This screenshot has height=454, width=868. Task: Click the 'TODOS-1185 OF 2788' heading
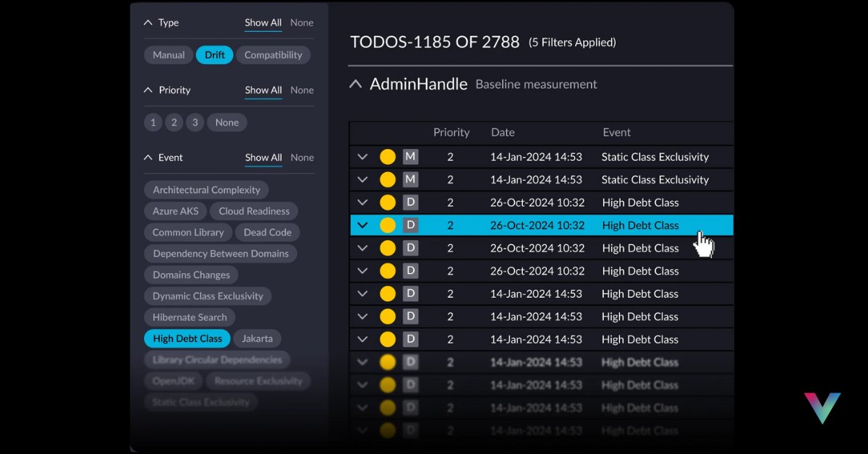[435, 42]
